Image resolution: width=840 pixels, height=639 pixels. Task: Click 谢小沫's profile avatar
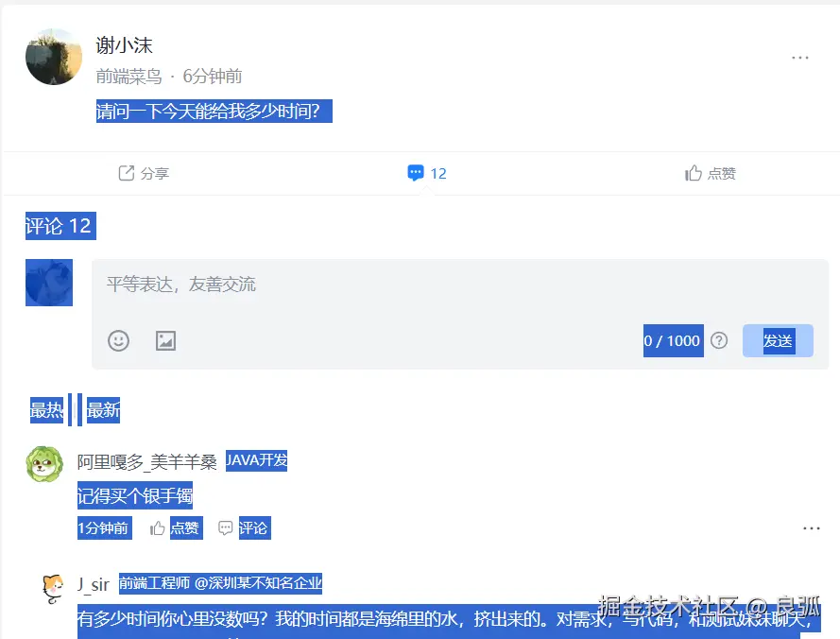(x=53, y=57)
